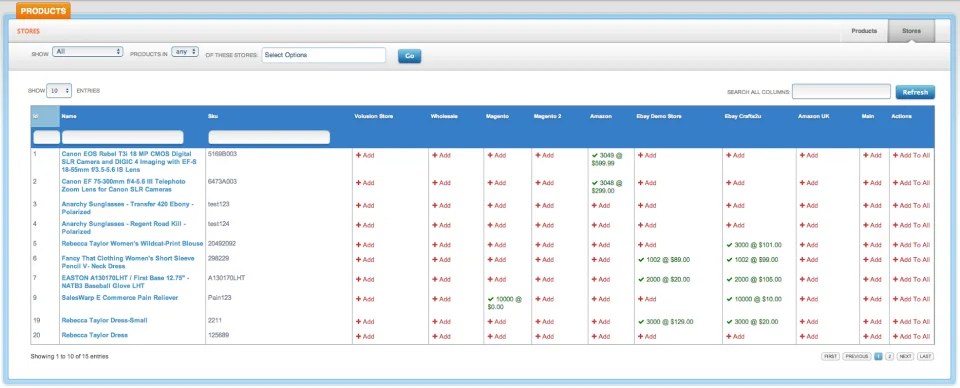
Task: Add EASTON Baseball Glove to Main store
Action: [872, 280]
